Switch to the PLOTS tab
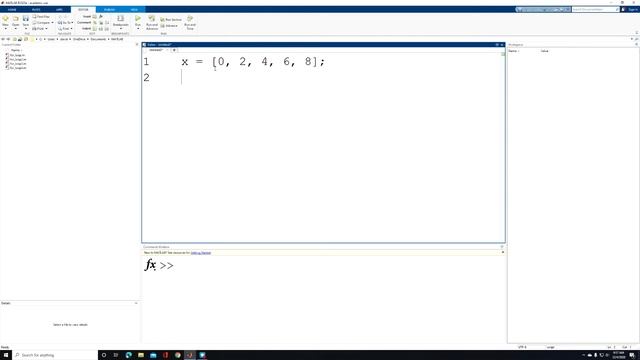 (x=36, y=9)
